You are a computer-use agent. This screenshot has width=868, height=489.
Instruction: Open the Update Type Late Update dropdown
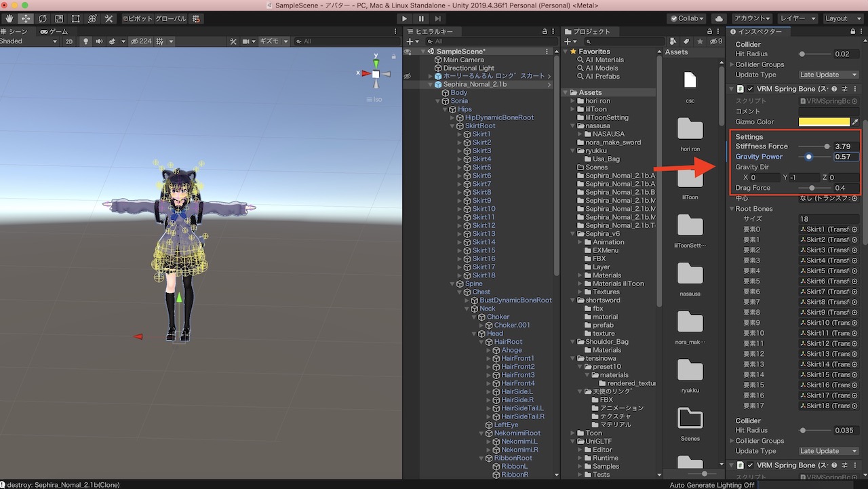(829, 75)
